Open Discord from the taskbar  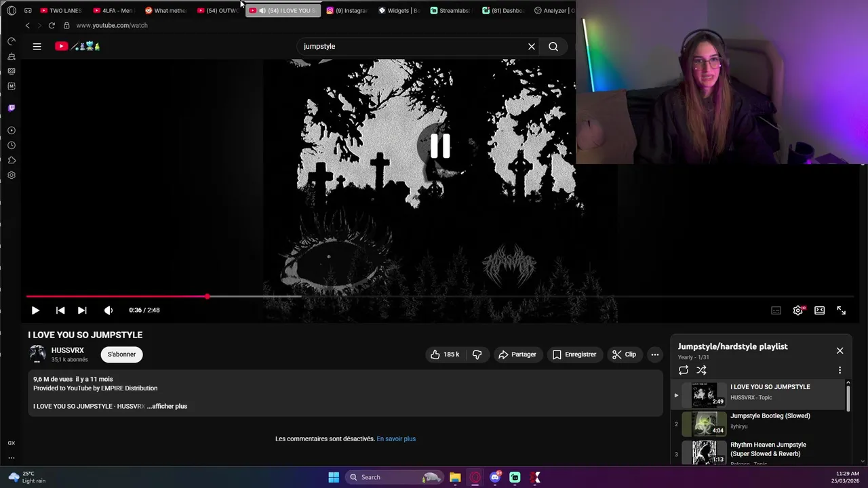[495, 477]
